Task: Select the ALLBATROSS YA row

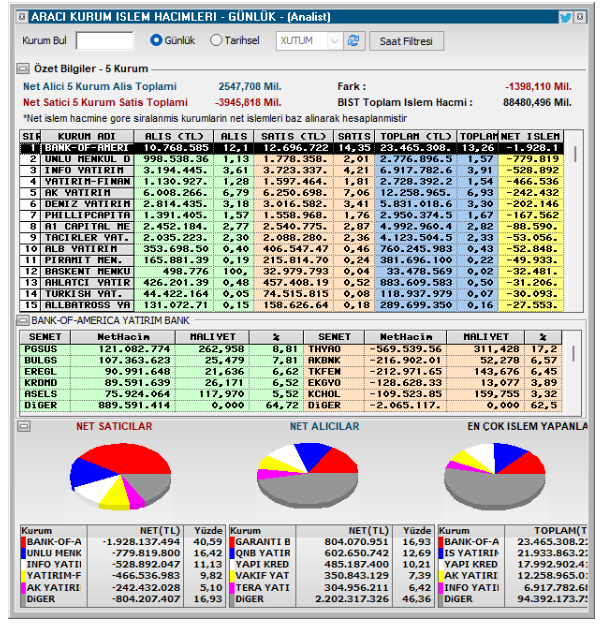Action: point(292,305)
